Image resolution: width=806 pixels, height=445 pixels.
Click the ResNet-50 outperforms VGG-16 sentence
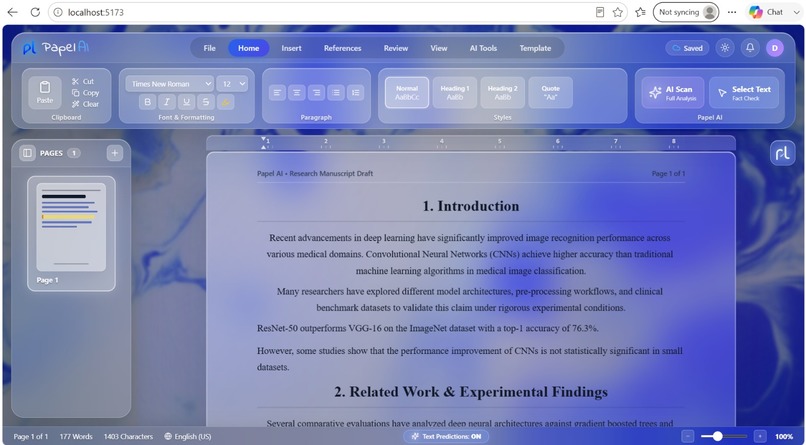coord(428,328)
